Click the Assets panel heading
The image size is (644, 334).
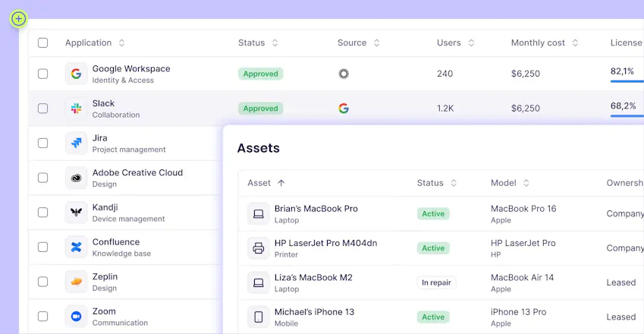[x=259, y=148]
